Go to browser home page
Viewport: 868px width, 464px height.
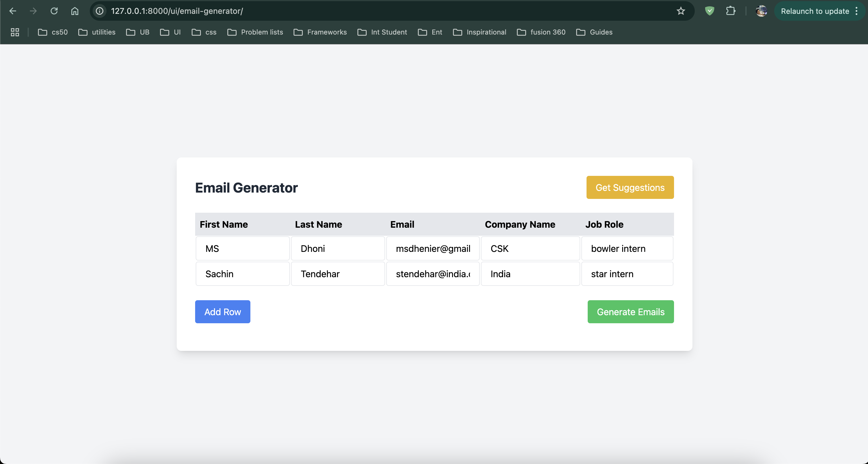pyautogui.click(x=75, y=11)
